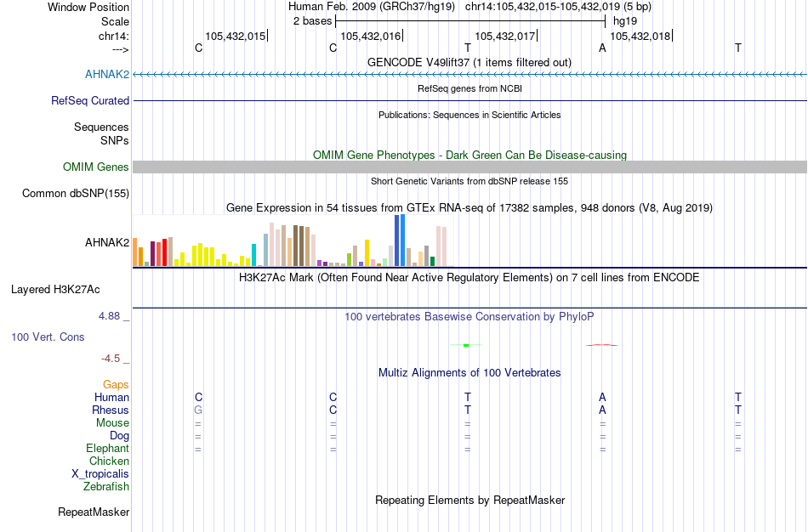Open the 100 Vert. Cons track label
Image resolution: width=808 pixels, height=532 pixels.
pos(48,337)
